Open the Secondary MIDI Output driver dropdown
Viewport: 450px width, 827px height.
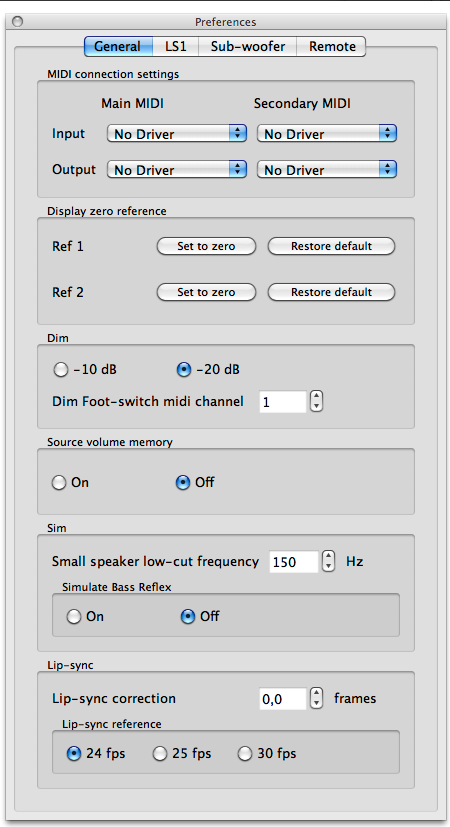(327, 170)
